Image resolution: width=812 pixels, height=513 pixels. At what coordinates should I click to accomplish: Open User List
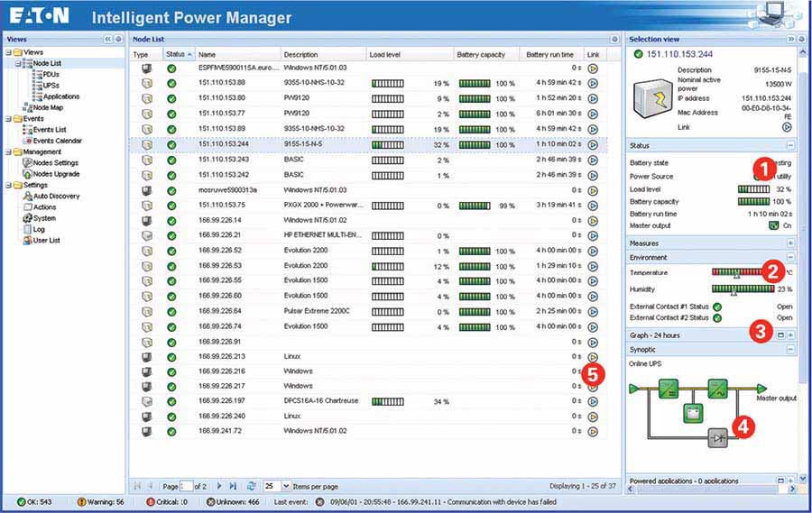pos(47,241)
